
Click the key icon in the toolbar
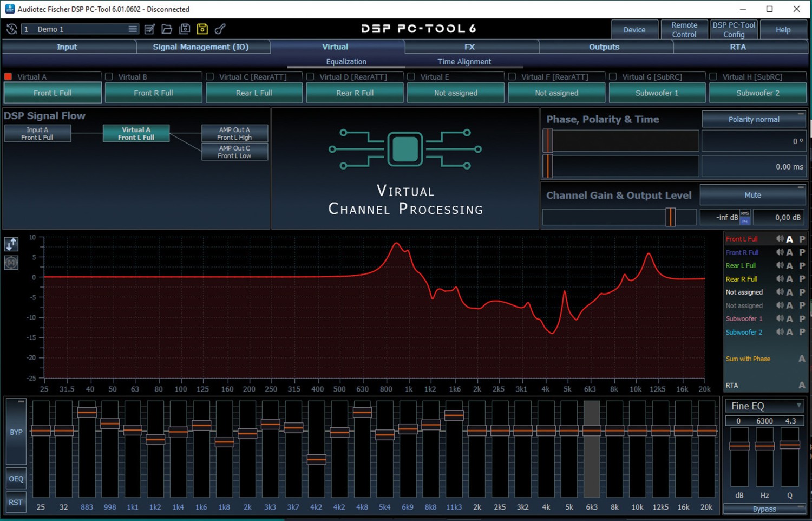pyautogui.click(x=220, y=29)
